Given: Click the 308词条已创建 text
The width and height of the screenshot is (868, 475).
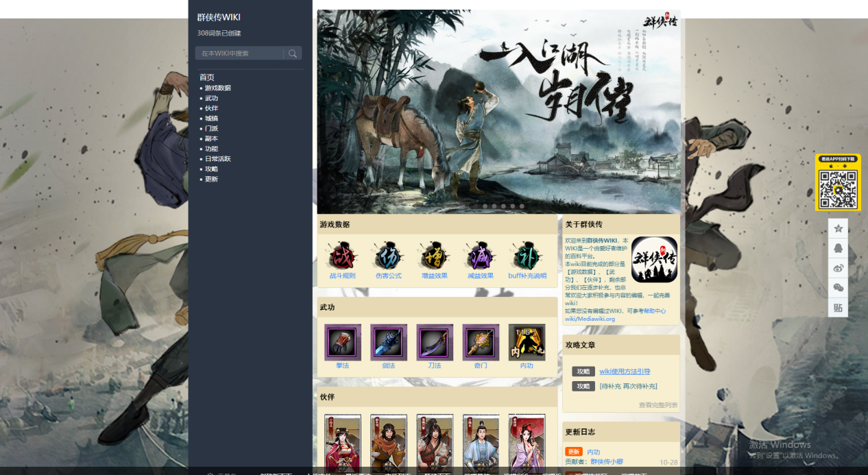Looking at the screenshot, I should 219,33.
